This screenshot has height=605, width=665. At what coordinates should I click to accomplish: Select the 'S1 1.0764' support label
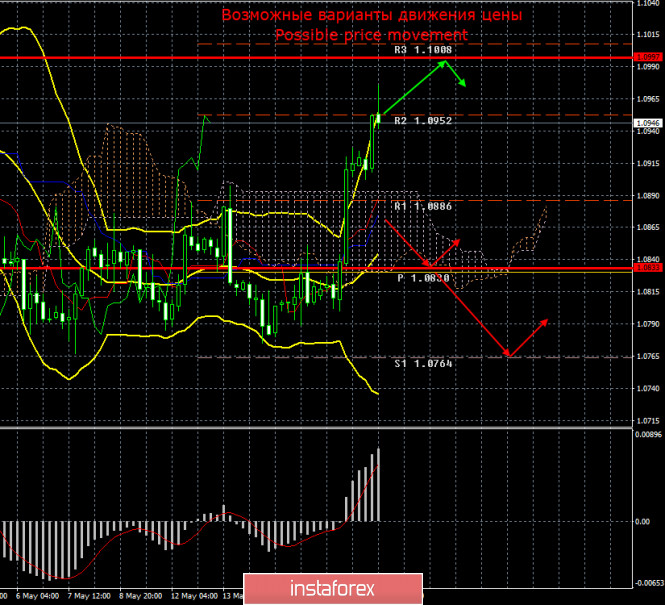423,364
